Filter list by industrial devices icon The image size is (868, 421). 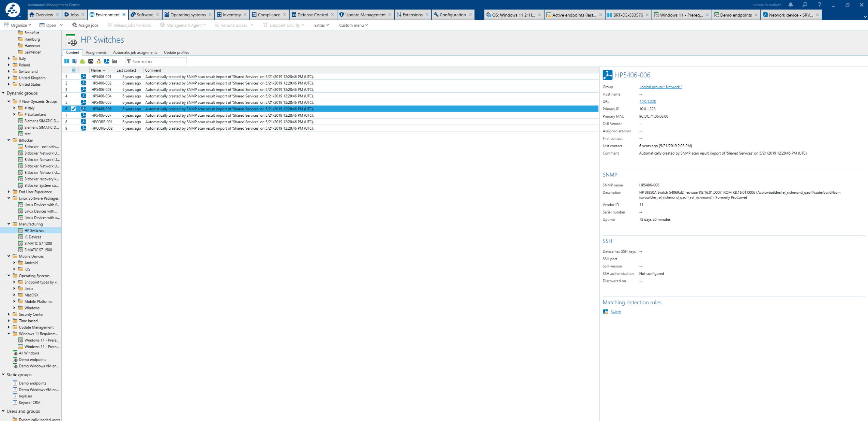(x=115, y=61)
